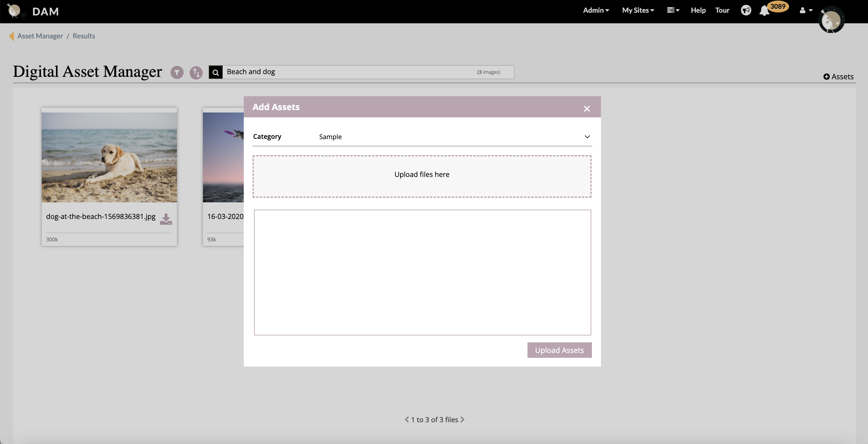This screenshot has height=444, width=868.
Task: Open the user account dropdown
Action: [x=806, y=11]
